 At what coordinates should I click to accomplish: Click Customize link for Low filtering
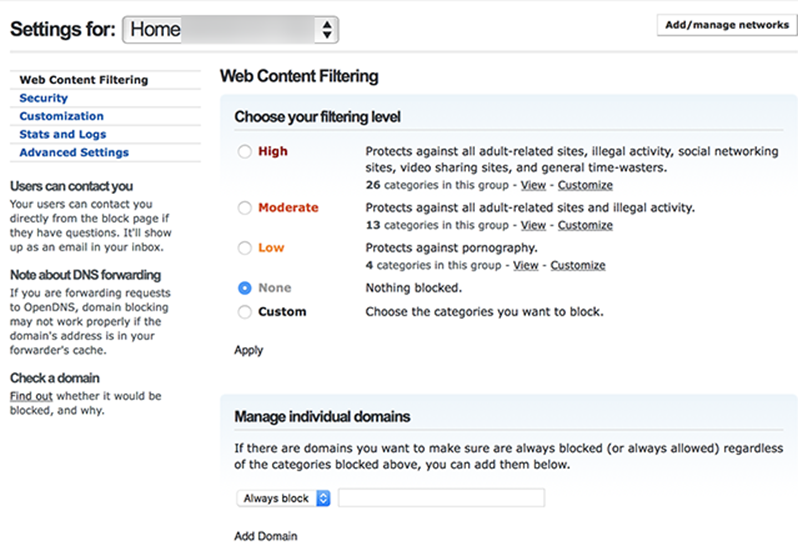[x=578, y=266]
